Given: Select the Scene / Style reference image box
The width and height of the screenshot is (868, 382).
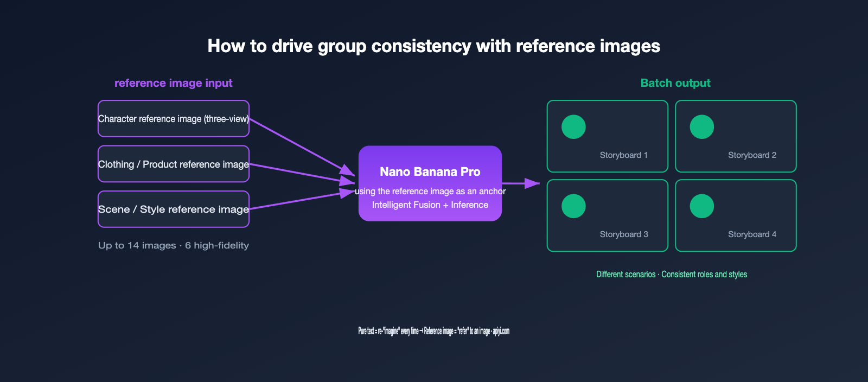Looking at the screenshot, I should 174,209.
